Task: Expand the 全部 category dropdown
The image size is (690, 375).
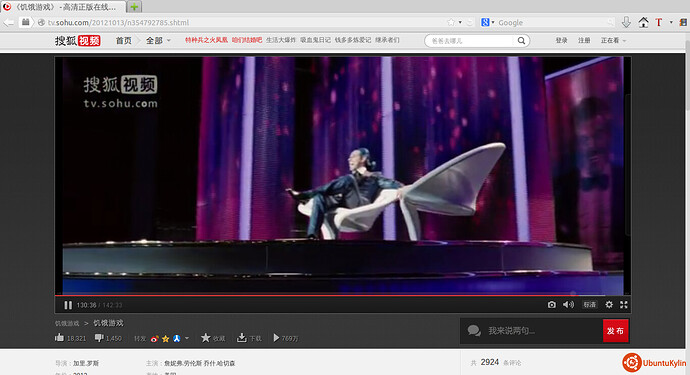Action: (x=158, y=40)
